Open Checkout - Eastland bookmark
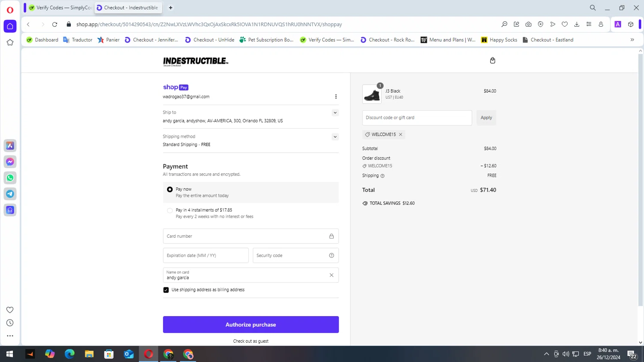 [548, 40]
